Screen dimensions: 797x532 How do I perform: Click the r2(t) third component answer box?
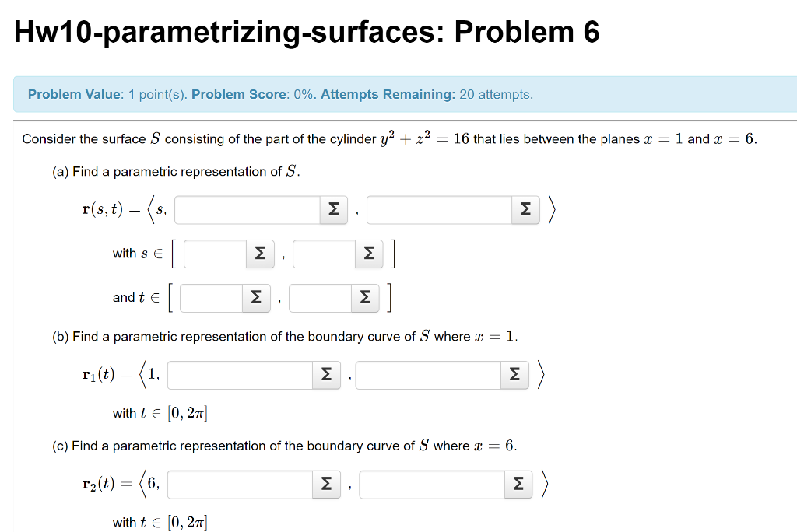(x=428, y=484)
